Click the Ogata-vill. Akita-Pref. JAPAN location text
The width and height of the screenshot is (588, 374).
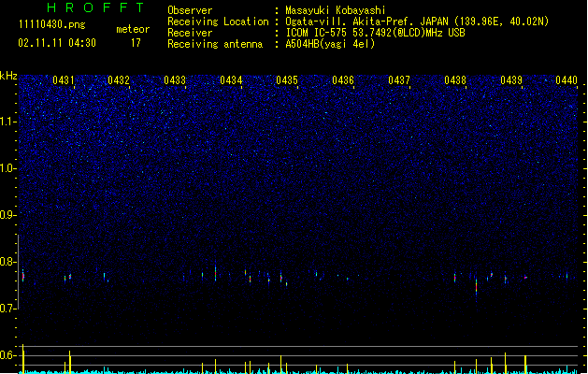(x=417, y=22)
